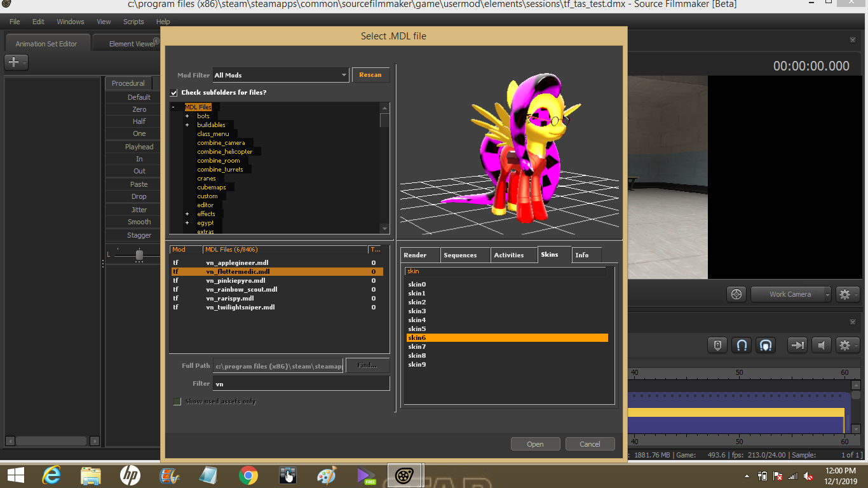Open the Scripts menu
Viewport: 868px width, 488px height.
[x=133, y=22]
